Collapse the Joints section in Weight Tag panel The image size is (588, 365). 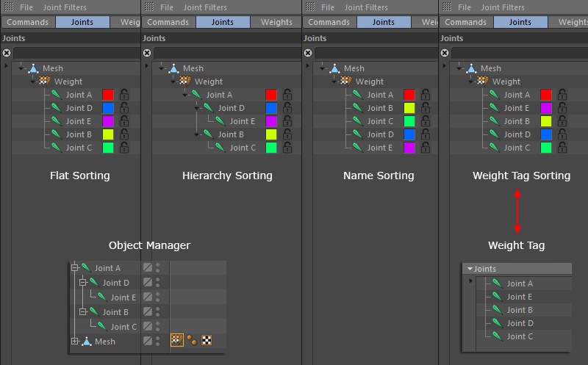point(470,269)
